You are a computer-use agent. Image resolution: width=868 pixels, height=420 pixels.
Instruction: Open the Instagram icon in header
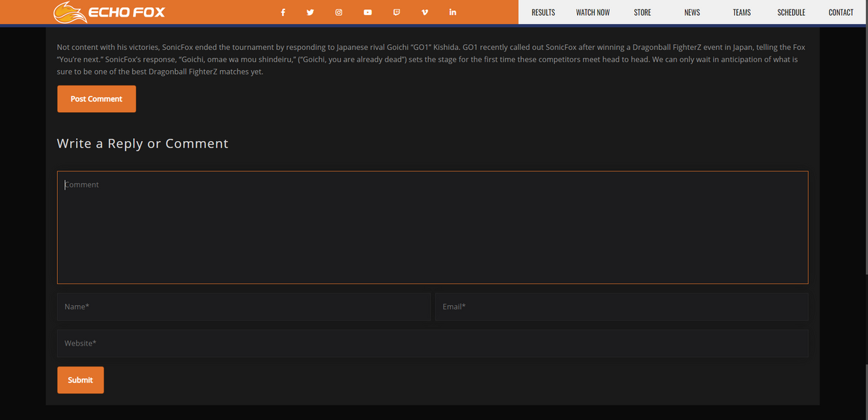[339, 12]
